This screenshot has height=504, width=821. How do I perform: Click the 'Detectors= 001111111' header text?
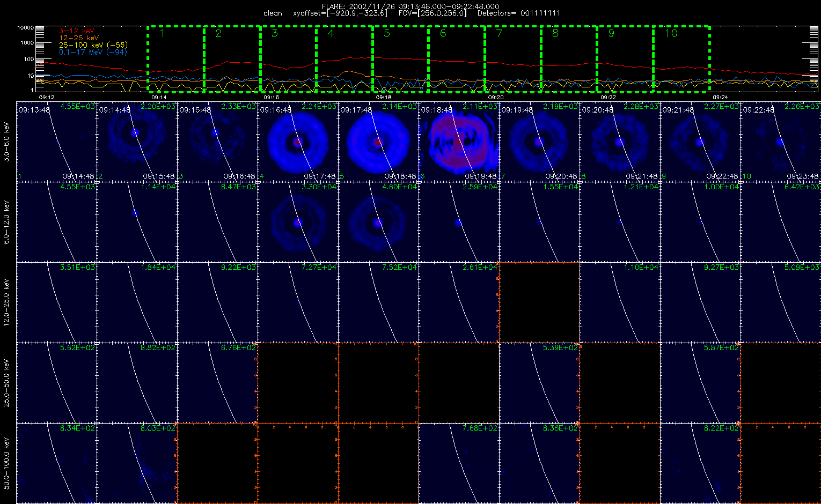click(x=519, y=13)
